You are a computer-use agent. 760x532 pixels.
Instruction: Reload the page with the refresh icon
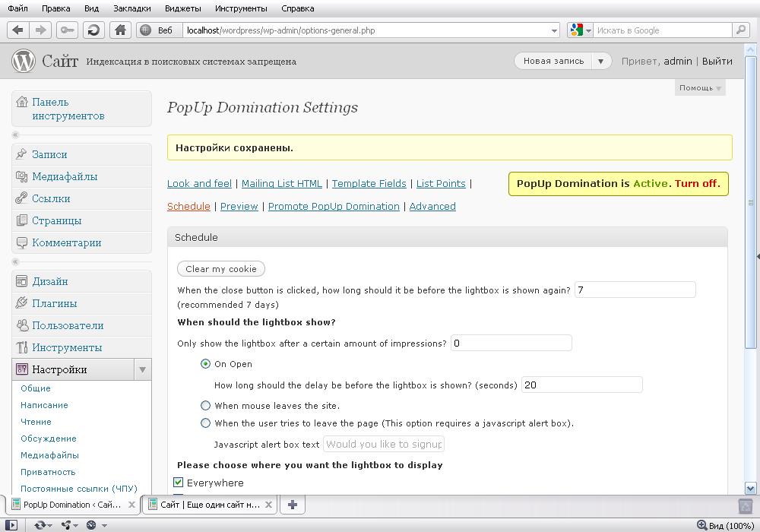coord(93,30)
